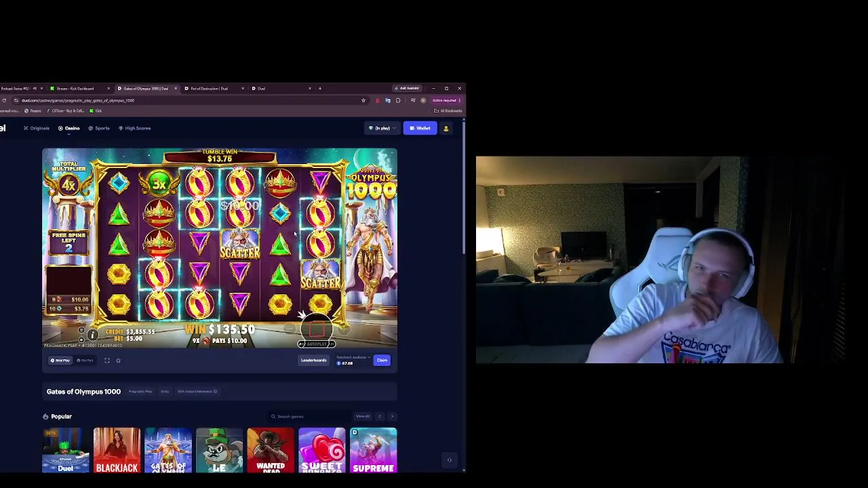Open the CSFloat bookmark
Image resolution: width=868 pixels, height=488 pixels.
click(x=64, y=110)
